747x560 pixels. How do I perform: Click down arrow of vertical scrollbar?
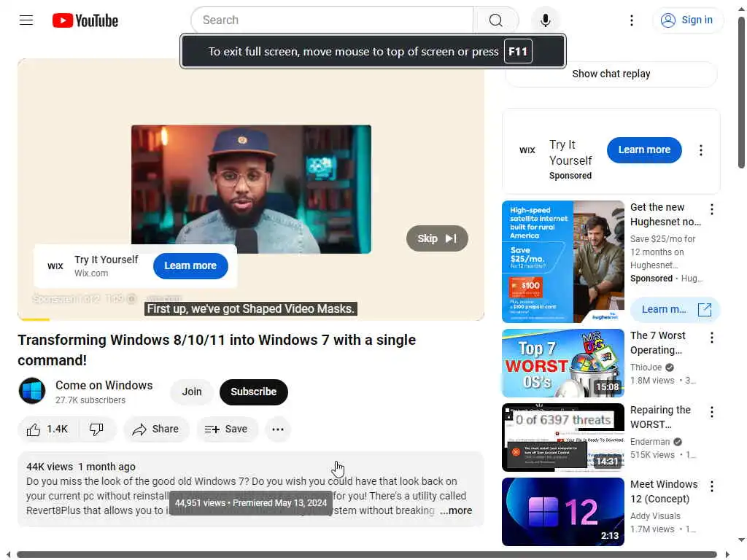point(741,540)
